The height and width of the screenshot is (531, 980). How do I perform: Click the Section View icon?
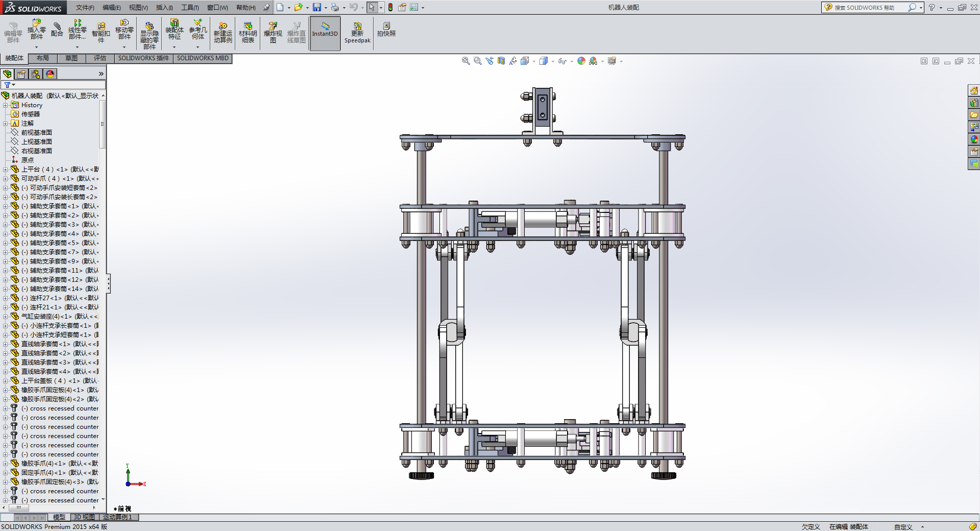coord(501,61)
